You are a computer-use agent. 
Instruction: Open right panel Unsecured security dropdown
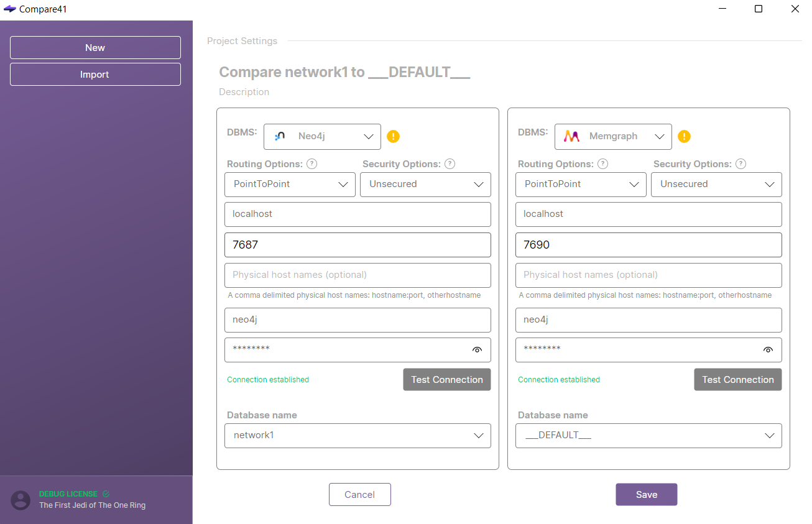716,185
